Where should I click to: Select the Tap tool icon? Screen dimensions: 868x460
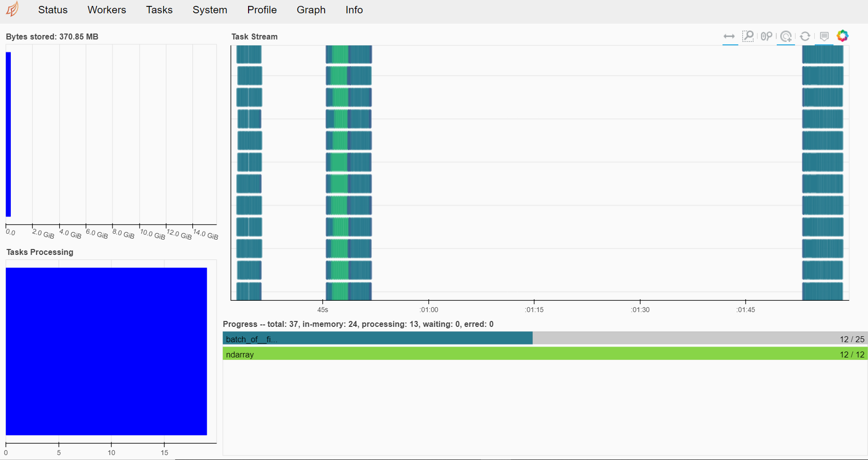[786, 36]
